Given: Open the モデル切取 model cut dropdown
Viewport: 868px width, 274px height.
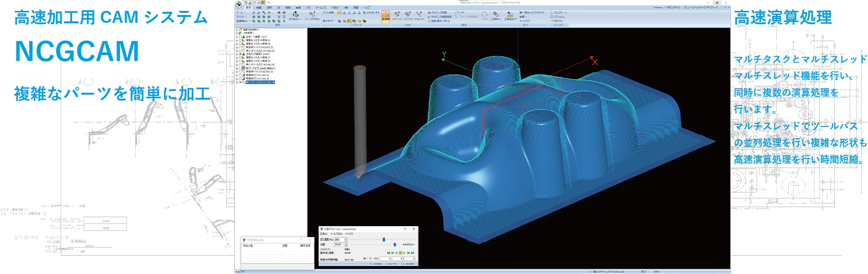Looking at the screenshot, I should click(329, 13).
